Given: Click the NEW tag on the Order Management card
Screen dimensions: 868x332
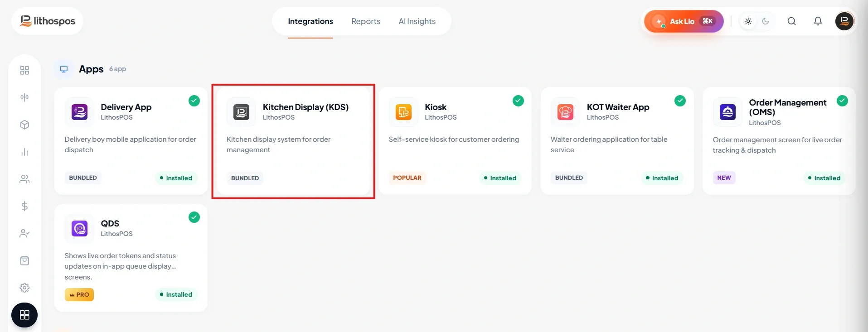Looking at the screenshot, I should coord(724,178).
